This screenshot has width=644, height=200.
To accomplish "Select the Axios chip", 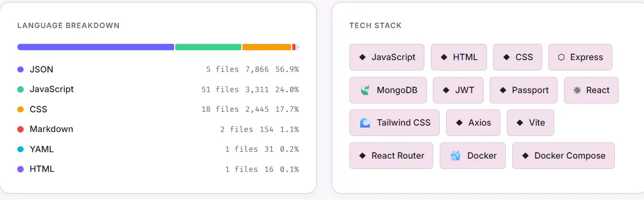I will pyautogui.click(x=473, y=123).
